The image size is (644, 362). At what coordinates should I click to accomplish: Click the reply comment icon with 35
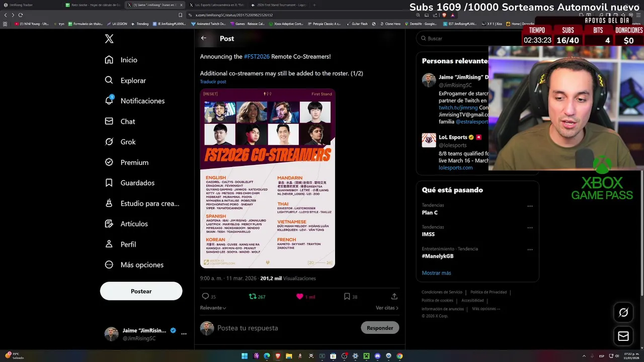point(205,297)
